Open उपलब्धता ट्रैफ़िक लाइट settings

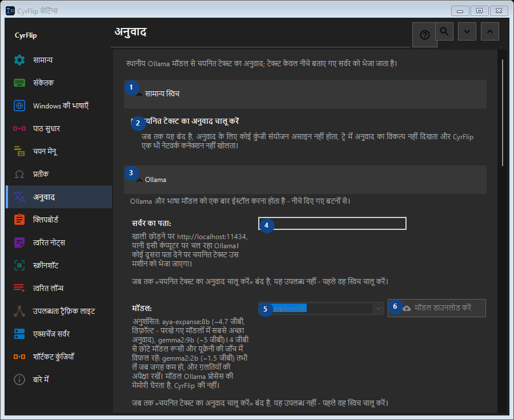[59, 311]
